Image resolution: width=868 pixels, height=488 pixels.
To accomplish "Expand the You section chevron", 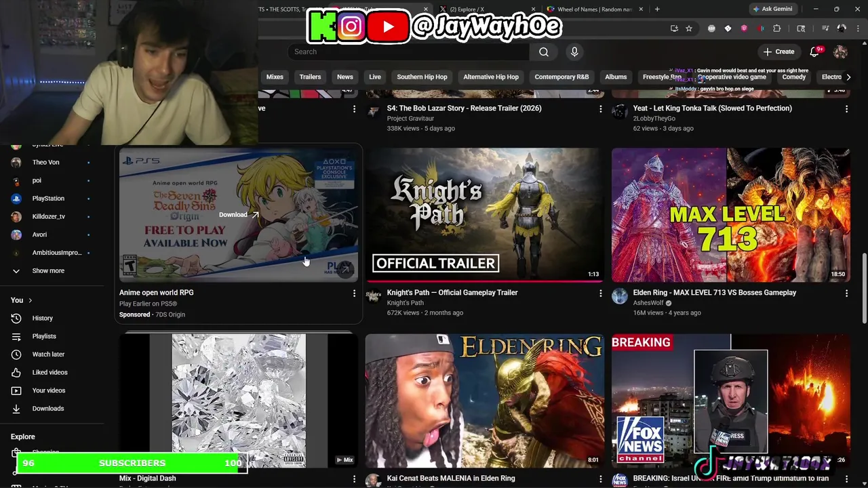I will click(x=30, y=300).
